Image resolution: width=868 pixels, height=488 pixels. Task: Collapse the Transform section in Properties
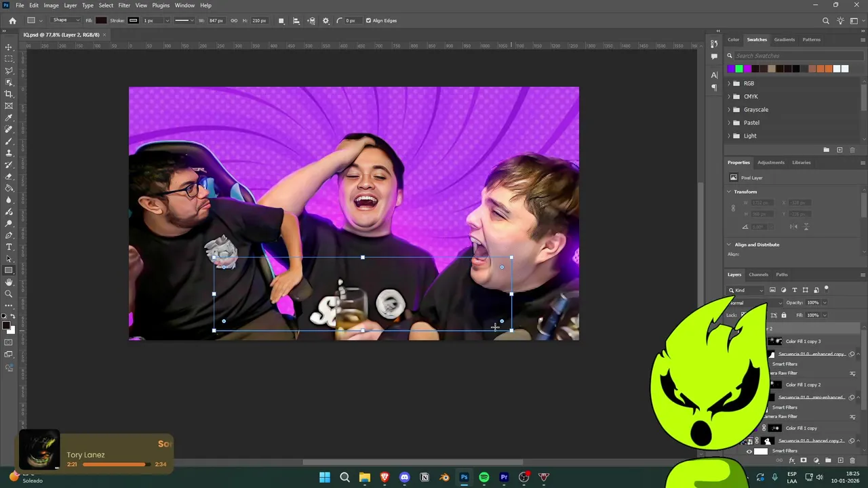click(730, 192)
